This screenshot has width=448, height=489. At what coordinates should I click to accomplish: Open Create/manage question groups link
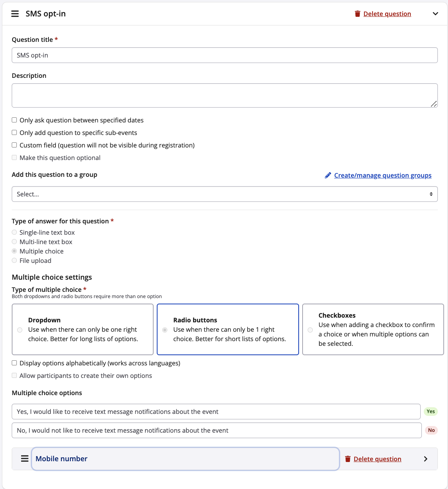click(382, 175)
